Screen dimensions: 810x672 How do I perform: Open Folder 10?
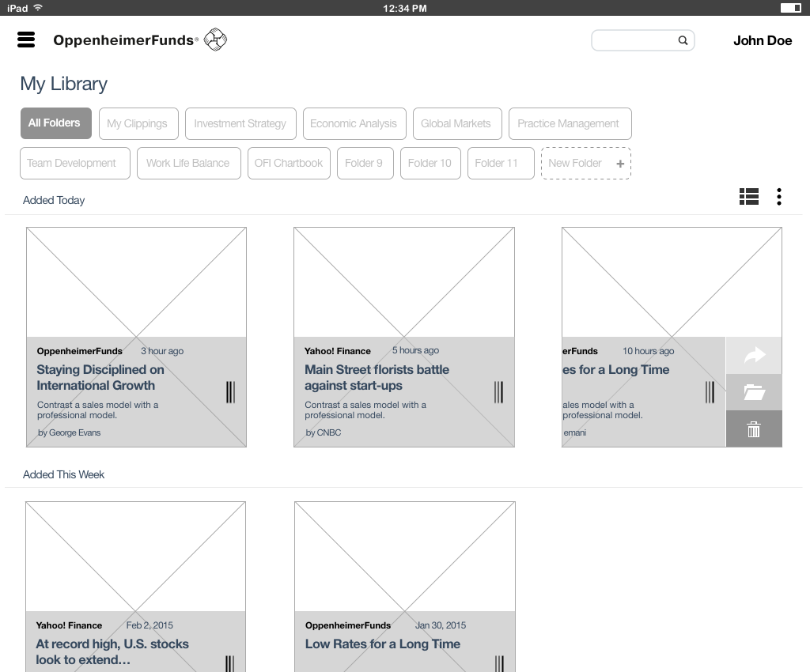tap(430, 163)
